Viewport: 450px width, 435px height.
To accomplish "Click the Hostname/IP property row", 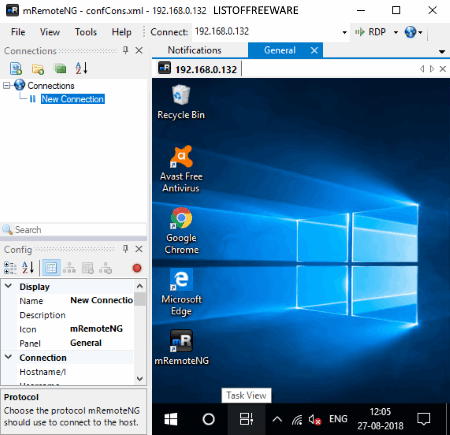I will pyautogui.click(x=75, y=372).
